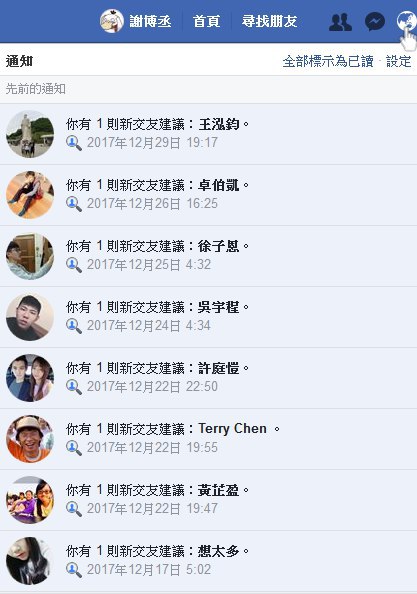The height and width of the screenshot is (594, 417).
Task: Click search icon beside 2017年12月26日 16:25
Action: (x=73, y=204)
